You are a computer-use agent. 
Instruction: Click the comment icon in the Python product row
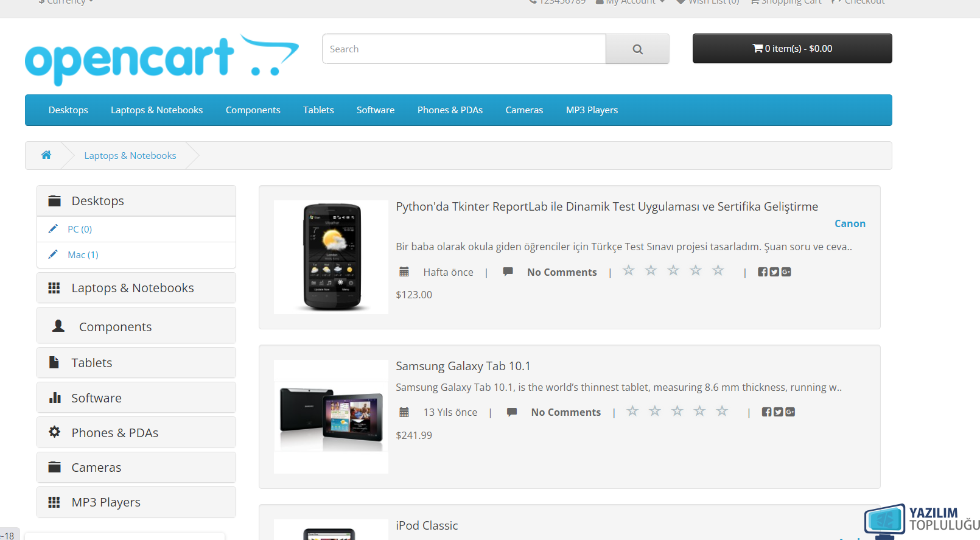tap(508, 272)
